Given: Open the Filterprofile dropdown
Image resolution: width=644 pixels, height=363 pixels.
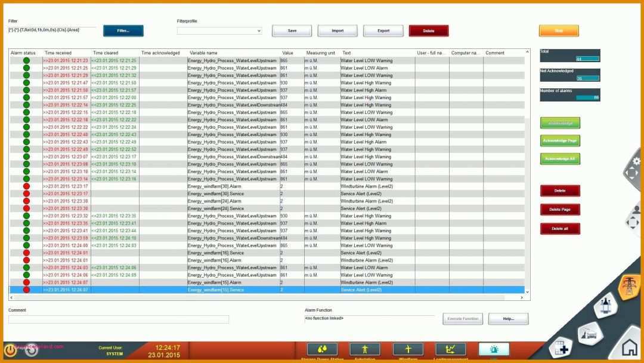Looking at the screenshot, I should coord(219,31).
